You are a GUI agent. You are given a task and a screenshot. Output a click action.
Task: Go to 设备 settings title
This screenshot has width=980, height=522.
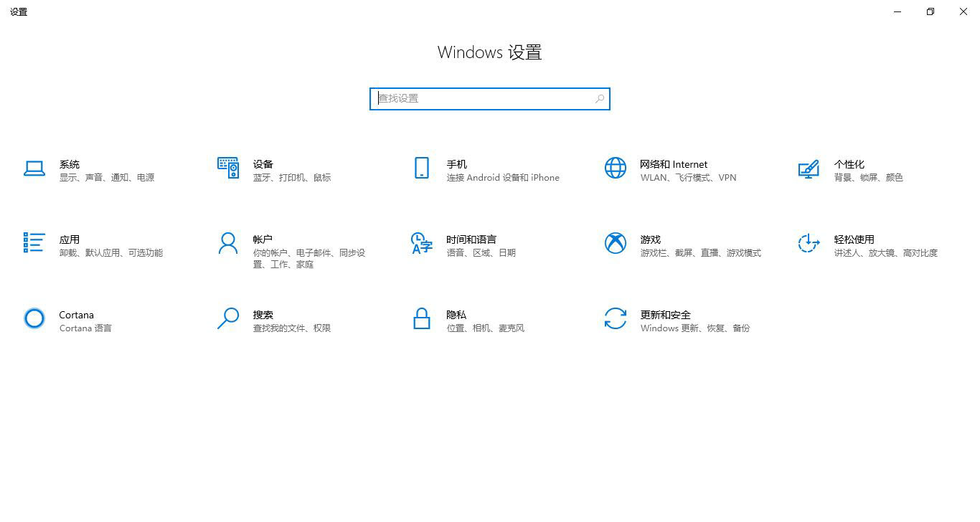[x=263, y=164]
